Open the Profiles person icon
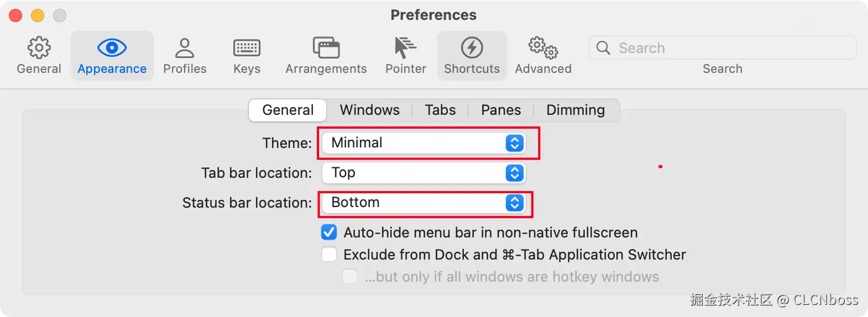Image resolution: width=868 pixels, height=317 pixels. (185, 49)
